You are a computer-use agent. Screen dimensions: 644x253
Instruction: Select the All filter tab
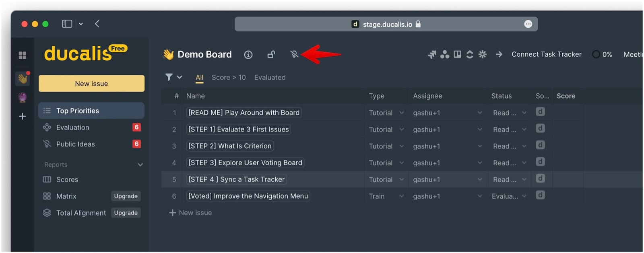click(200, 78)
